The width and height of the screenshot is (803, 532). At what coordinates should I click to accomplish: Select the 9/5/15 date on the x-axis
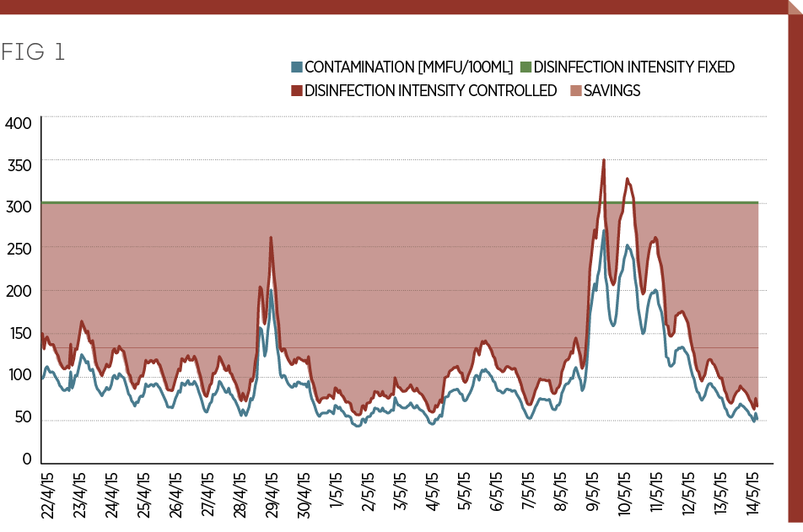pos(593,497)
